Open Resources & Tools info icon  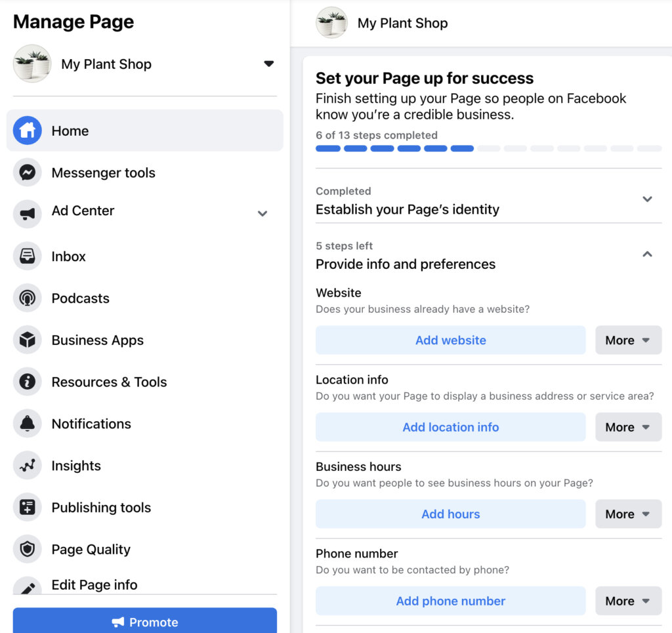[x=28, y=382]
